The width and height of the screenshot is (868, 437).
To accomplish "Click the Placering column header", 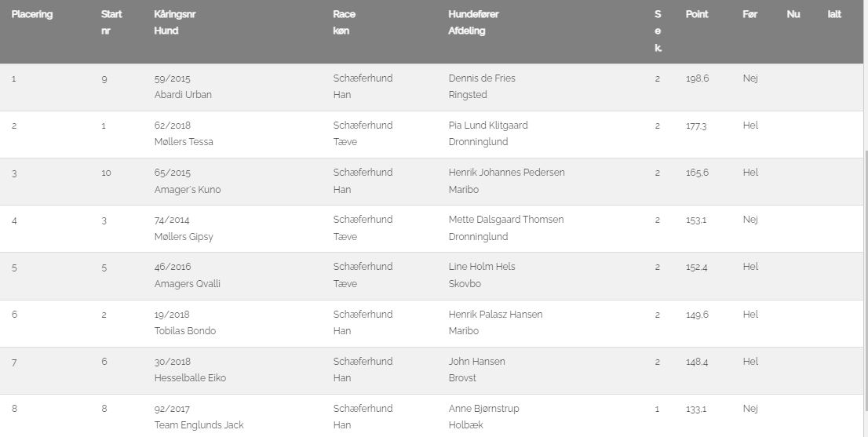I will (32, 14).
